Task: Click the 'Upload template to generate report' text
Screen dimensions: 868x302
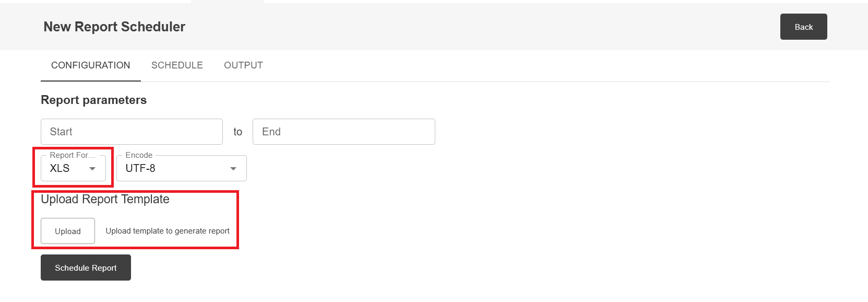Action: 168,231
